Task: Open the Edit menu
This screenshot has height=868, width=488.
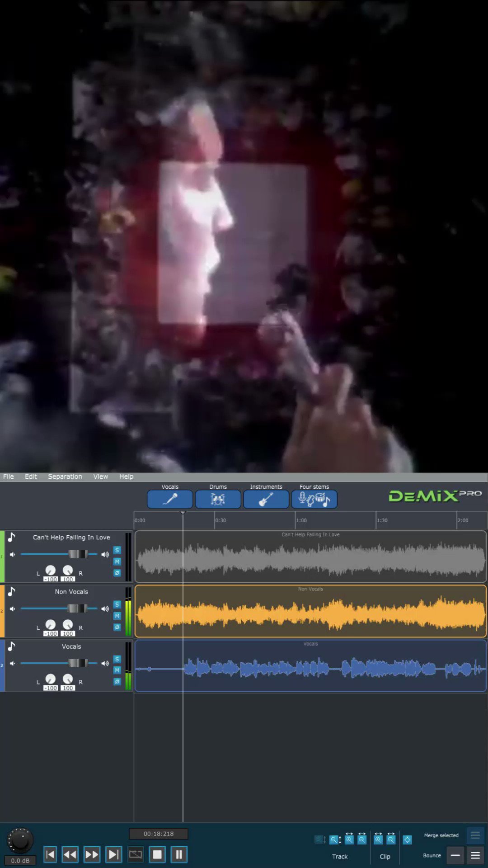Action: point(31,476)
